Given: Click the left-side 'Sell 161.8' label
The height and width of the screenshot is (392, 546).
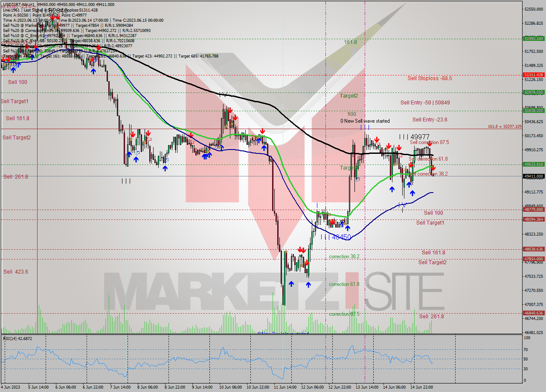Looking at the screenshot, I should 17,118.
